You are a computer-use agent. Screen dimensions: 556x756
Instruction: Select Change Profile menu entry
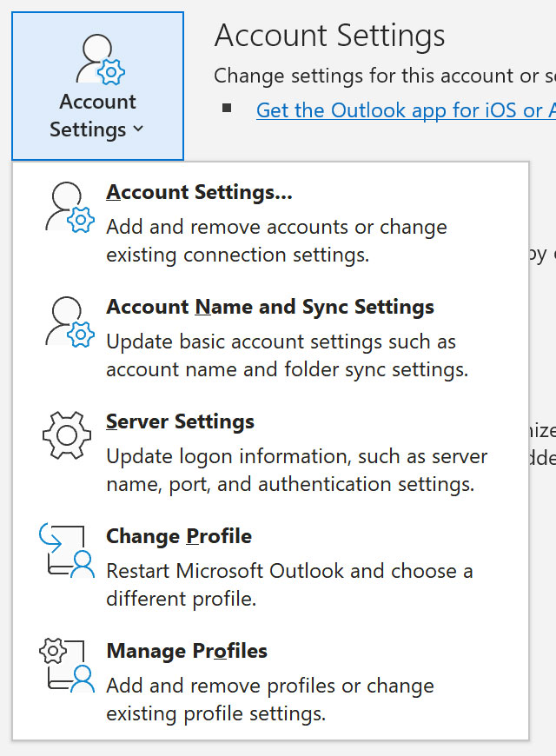pyautogui.click(x=179, y=536)
